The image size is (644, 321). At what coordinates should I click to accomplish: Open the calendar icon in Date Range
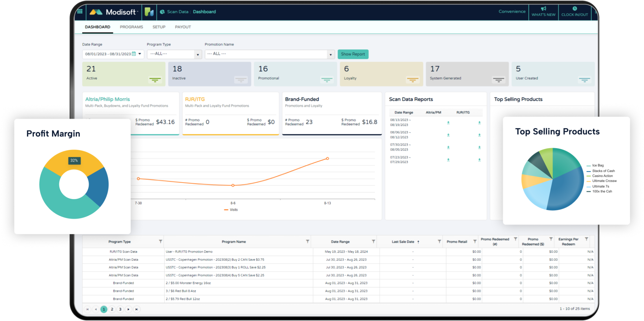click(x=134, y=54)
